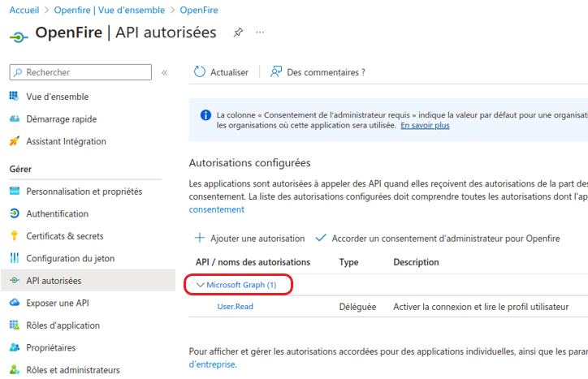
Task: Click Ajouter une autorisation button
Action: tap(250, 239)
